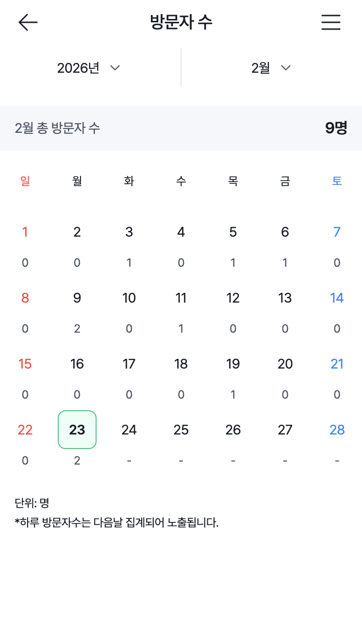Open the hamburger menu icon

tap(331, 22)
